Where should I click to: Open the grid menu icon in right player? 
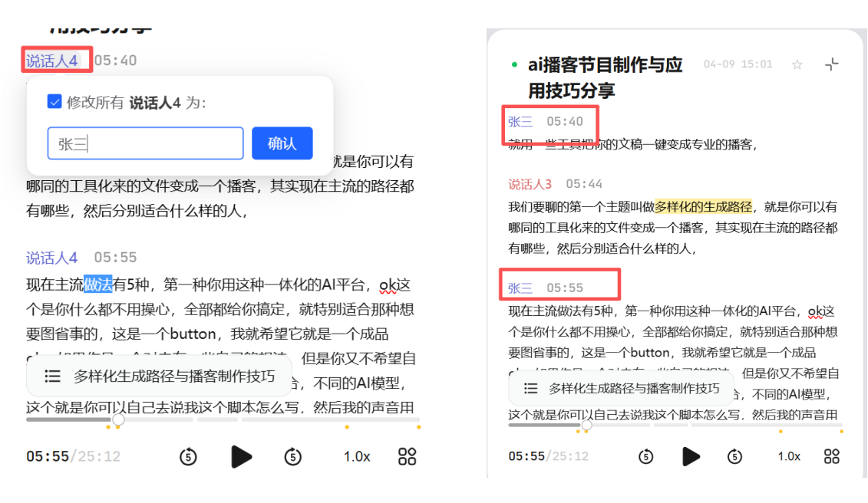(x=832, y=456)
